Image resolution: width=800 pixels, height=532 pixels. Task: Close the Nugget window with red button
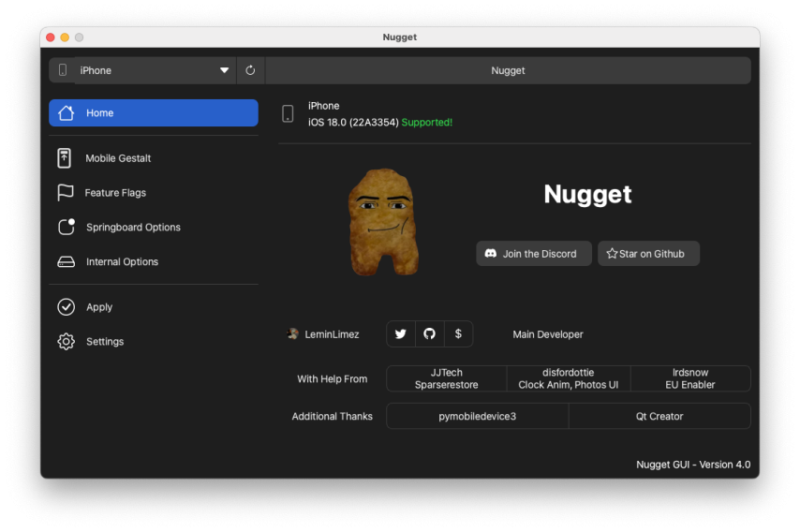tap(50, 37)
